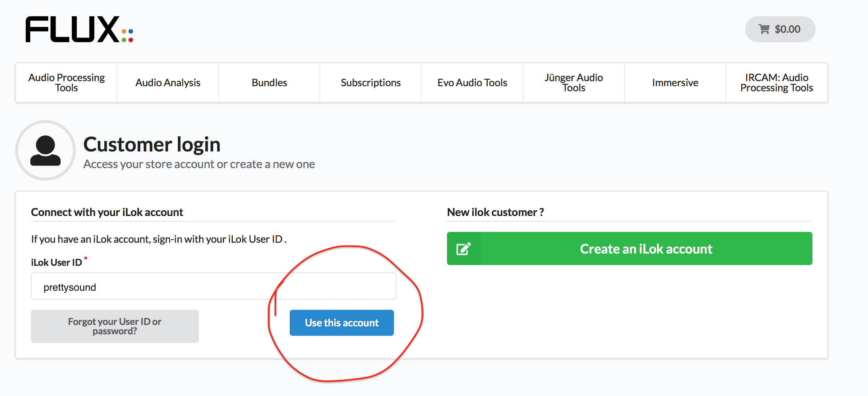The height and width of the screenshot is (396, 868).
Task: Click the customer avatar icon
Action: [x=45, y=150]
